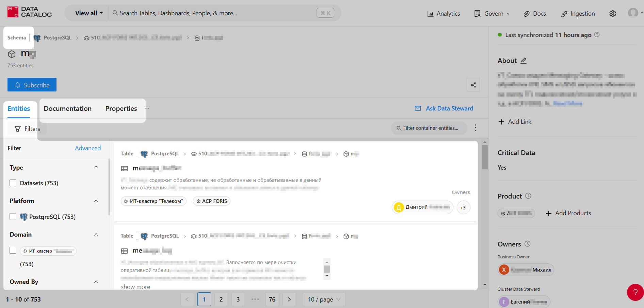Viewport: 644px width, 308px height.
Task: Click the Filter container entities search field
Action: [x=430, y=128]
